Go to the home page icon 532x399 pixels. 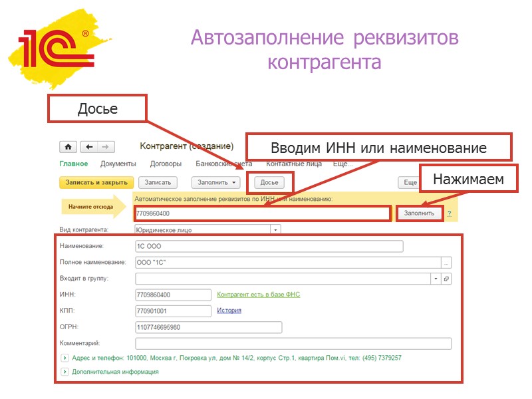68,147
